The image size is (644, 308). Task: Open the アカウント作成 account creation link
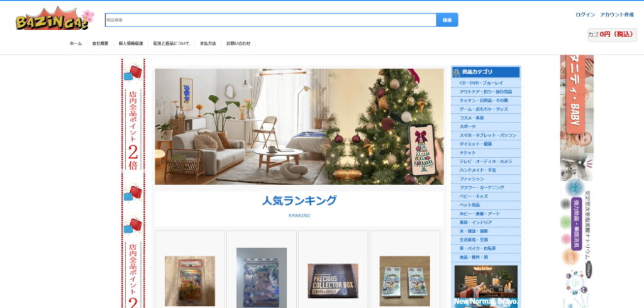pos(616,14)
